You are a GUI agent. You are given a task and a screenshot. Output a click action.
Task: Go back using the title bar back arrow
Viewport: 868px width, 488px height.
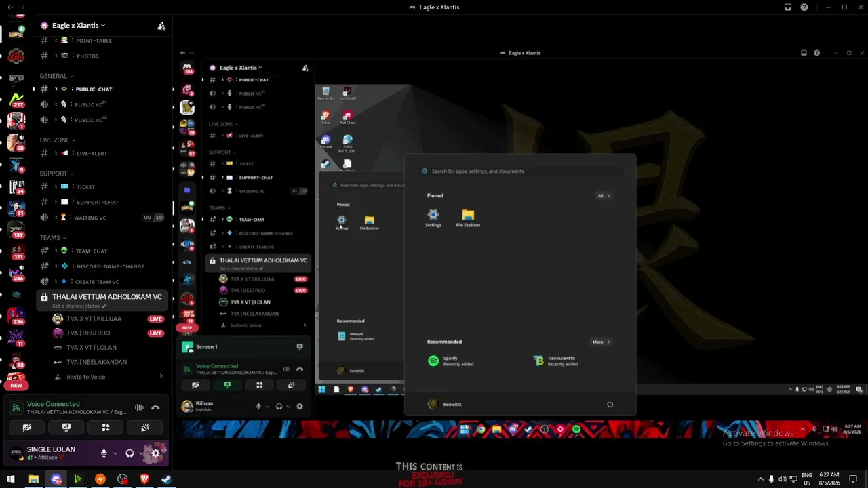click(10, 7)
